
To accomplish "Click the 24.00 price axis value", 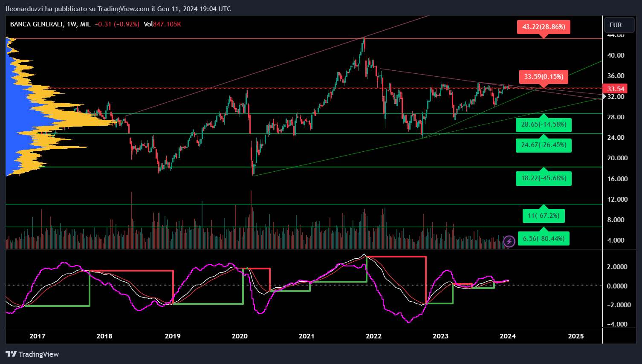I will pyautogui.click(x=616, y=138).
